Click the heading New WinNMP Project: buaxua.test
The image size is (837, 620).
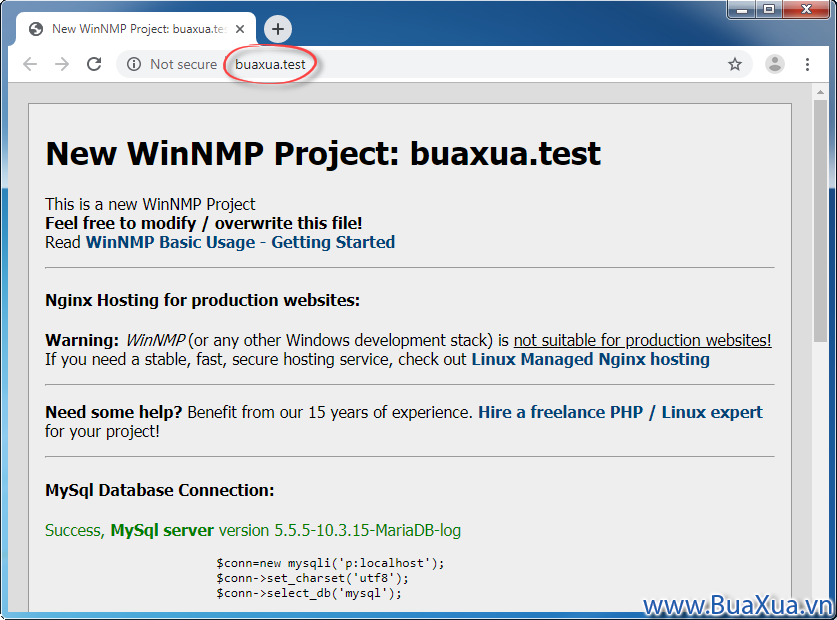pyautogui.click(x=323, y=154)
